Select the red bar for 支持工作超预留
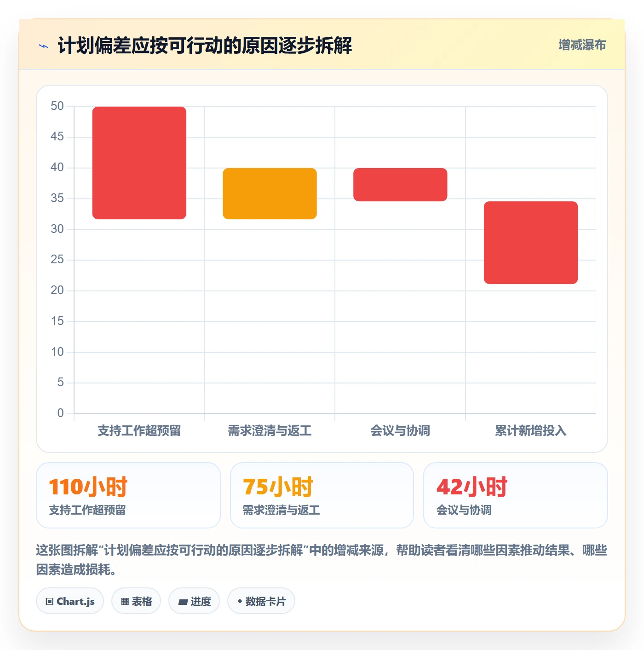 click(x=139, y=163)
